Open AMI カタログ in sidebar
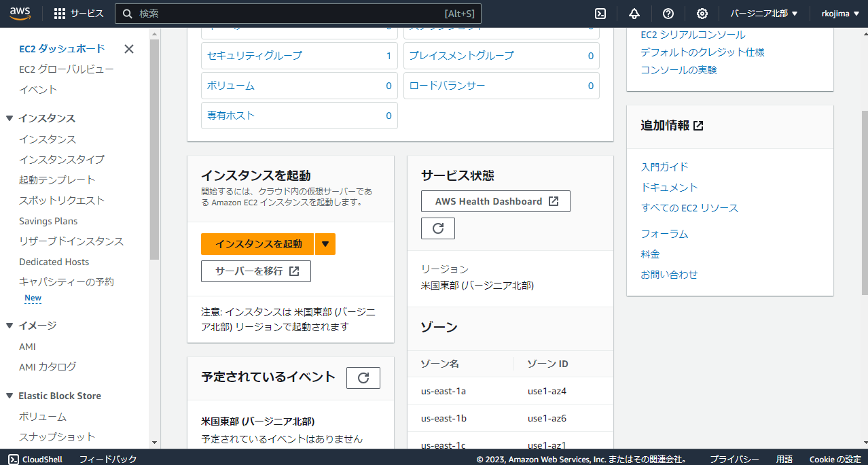 [x=48, y=367]
